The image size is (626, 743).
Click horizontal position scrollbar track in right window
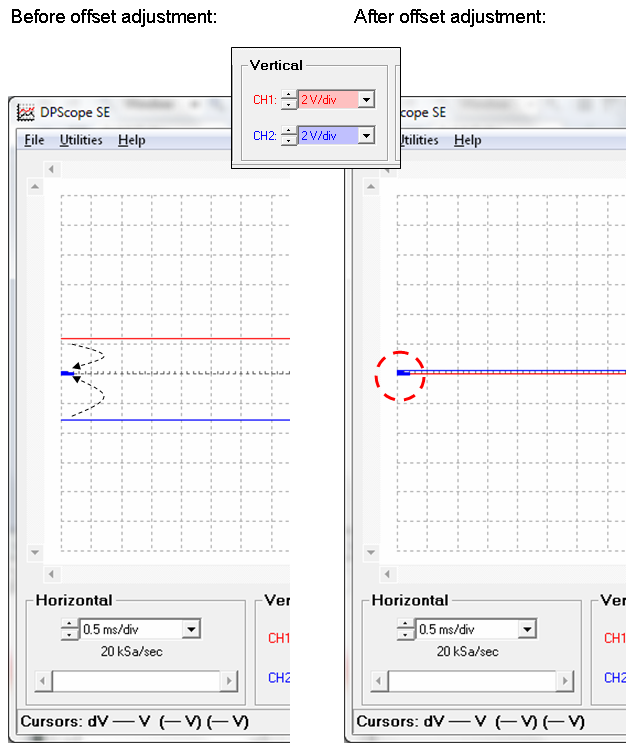(472, 681)
